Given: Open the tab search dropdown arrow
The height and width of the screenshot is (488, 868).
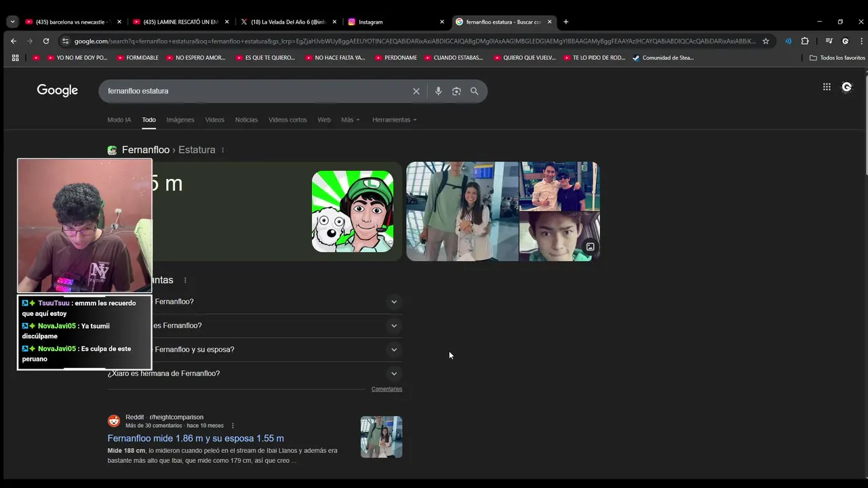Looking at the screenshot, I should 12,22.
